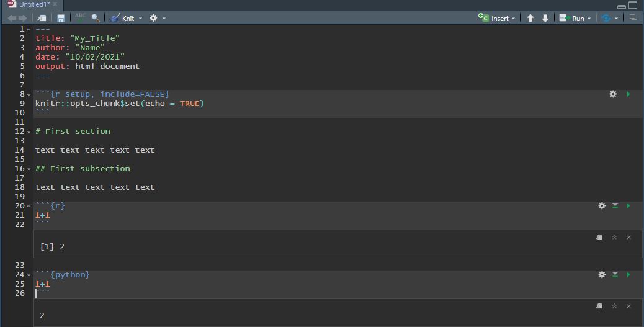
Task: Open the Knit dropdown arrow
Action: point(140,19)
